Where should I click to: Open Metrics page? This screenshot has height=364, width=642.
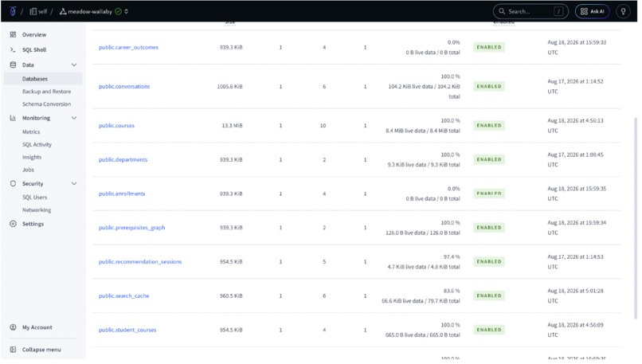pos(31,132)
